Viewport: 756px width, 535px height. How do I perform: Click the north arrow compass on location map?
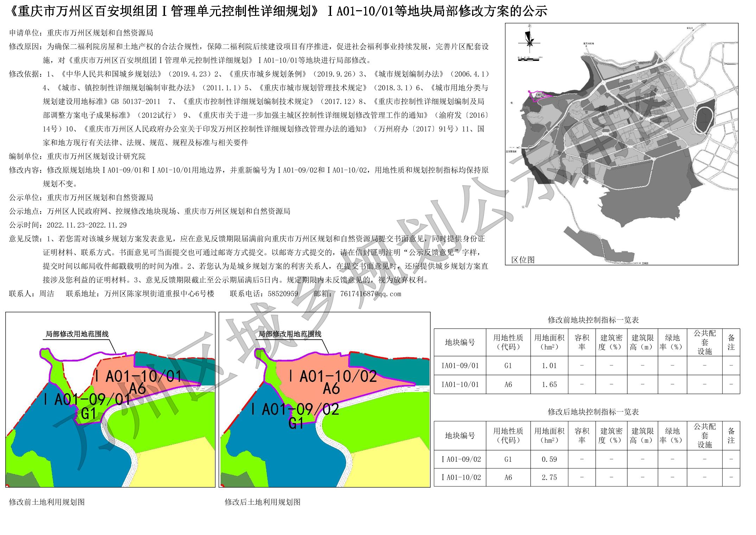pos(529,39)
